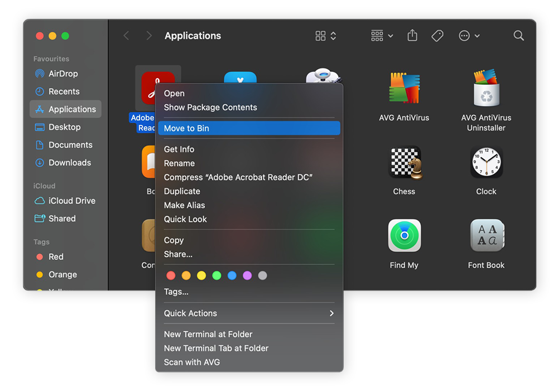The width and height of the screenshot is (558, 392).
Task: Select Get Info in the context menu
Action: pyautogui.click(x=179, y=149)
